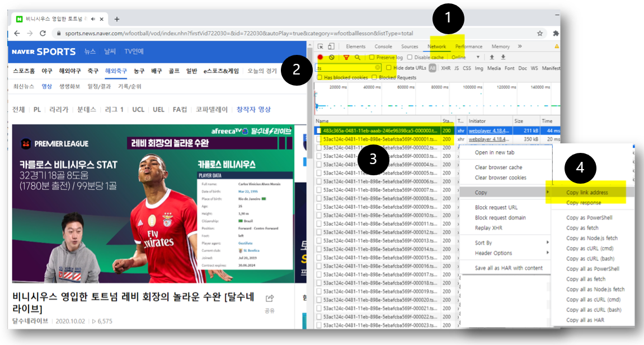The width and height of the screenshot is (644, 345).
Task: Click NAVER SPORTS logo
Action: 44,52
